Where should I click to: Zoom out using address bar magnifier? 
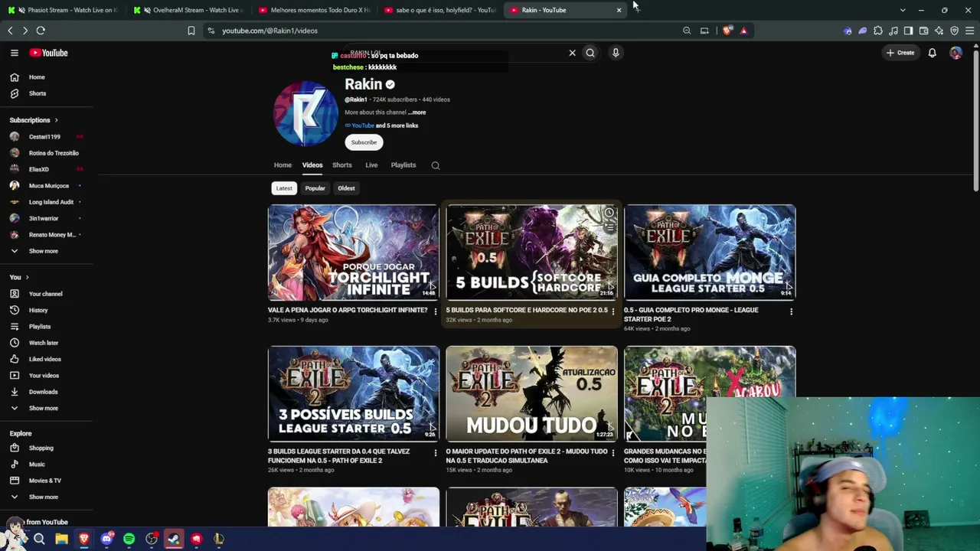coord(687,31)
